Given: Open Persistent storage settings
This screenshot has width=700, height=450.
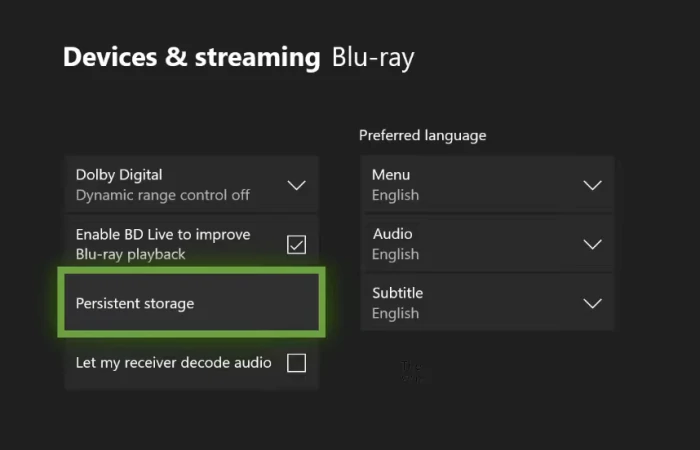Looking at the screenshot, I should [190, 303].
